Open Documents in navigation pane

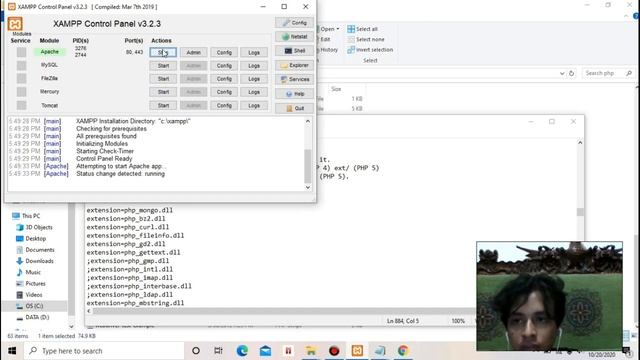(35, 250)
